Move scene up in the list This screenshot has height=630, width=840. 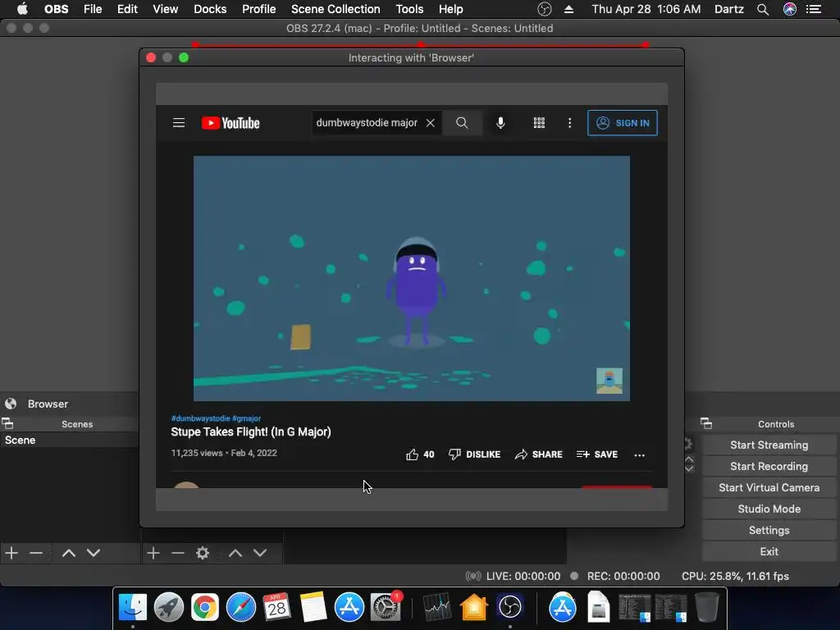pyautogui.click(x=69, y=553)
